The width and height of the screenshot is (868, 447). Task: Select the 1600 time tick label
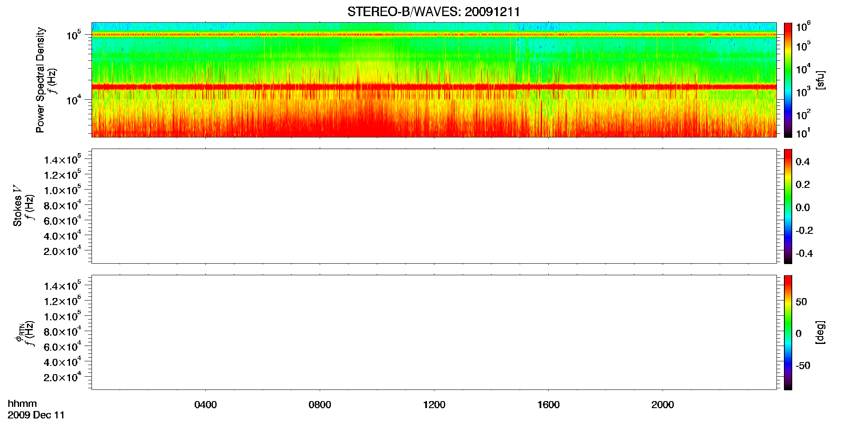click(548, 405)
